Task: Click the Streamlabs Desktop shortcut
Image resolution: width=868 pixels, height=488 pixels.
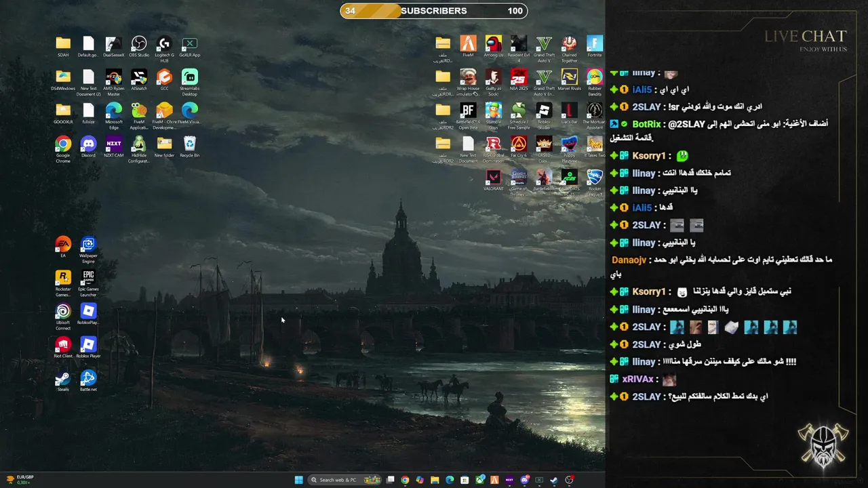Action: pyautogui.click(x=190, y=83)
